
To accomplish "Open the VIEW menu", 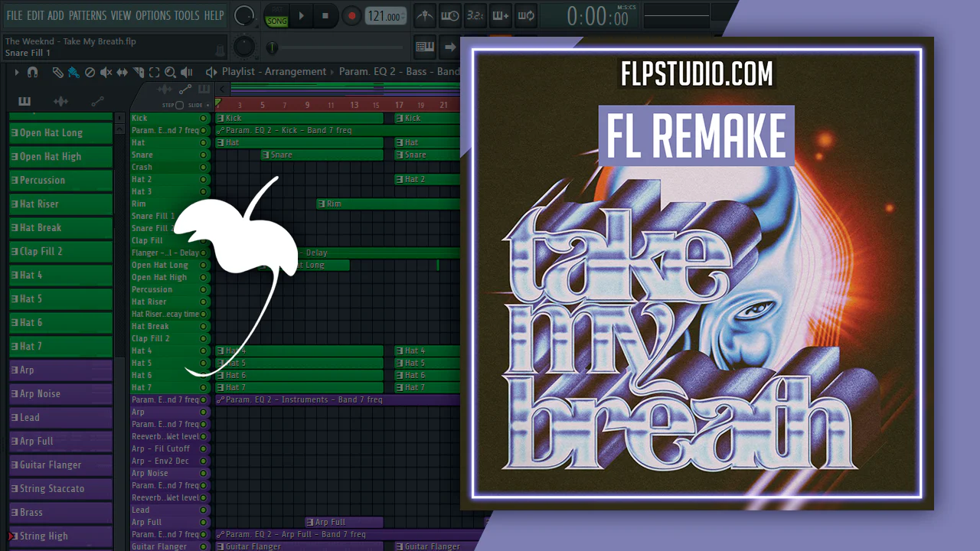I will [121, 15].
